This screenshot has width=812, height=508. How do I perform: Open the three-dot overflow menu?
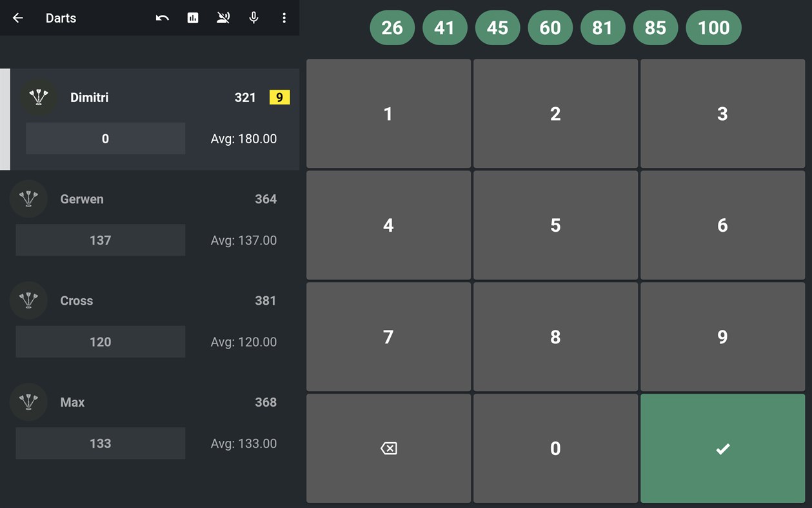284,18
